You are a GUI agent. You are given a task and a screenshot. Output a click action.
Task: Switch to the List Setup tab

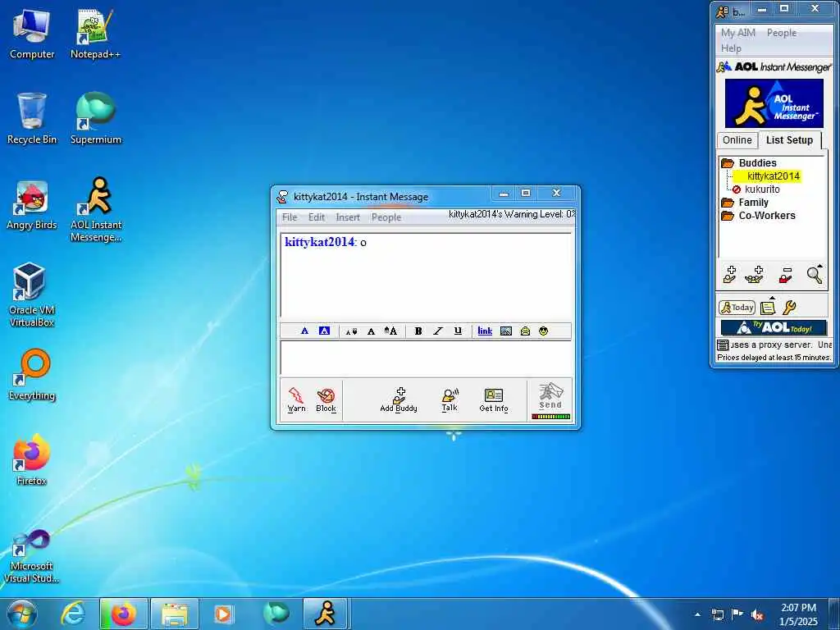pyautogui.click(x=789, y=139)
